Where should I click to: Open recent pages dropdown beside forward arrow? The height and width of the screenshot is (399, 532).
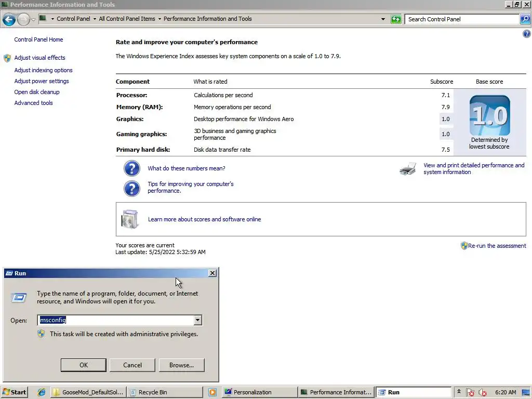pyautogui.click(x=33, y=20)
